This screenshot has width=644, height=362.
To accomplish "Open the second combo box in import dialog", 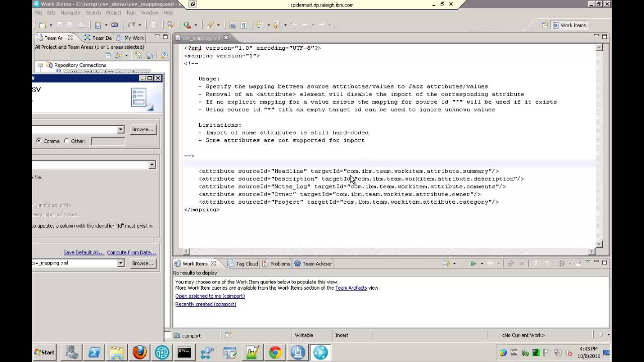I will click(151, 165).
